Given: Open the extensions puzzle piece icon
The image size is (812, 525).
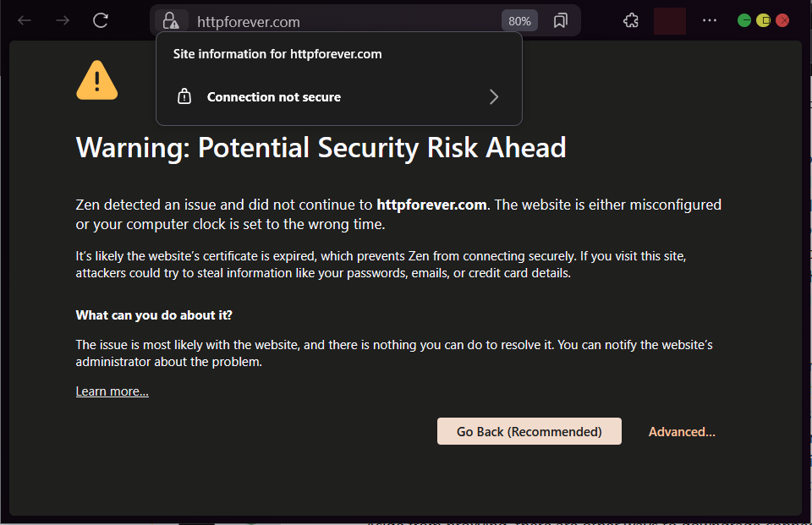Looking at the screenshot, I should [x=631, y=20].
